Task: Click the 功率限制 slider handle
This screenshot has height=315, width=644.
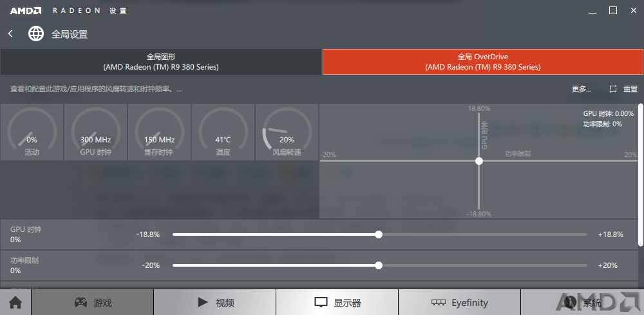Action: tap(379, 265)
